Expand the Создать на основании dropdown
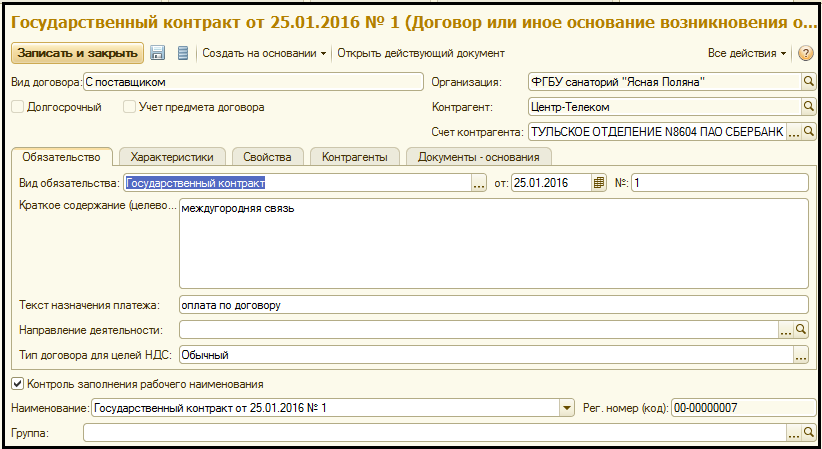The height and width of the screenshot is (449, 822). [x=264, y=53]
